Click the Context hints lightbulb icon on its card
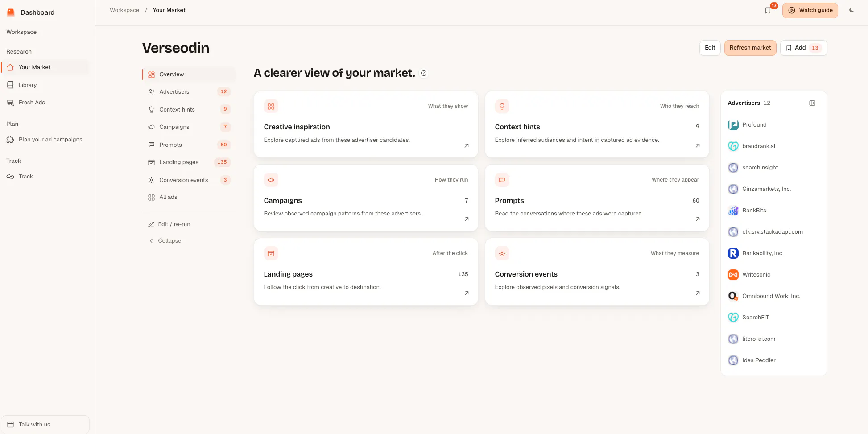868x434 pixels. [502, 106]
